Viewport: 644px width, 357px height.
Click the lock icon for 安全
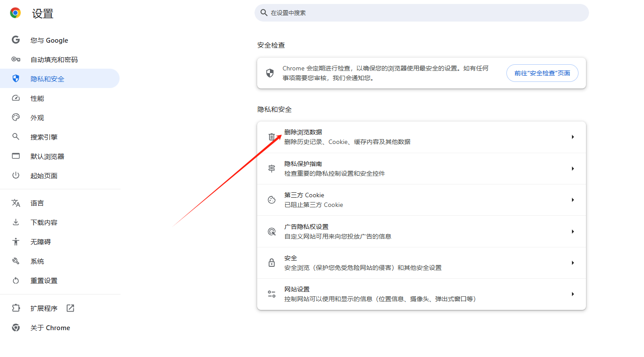(x=272, y=263)
